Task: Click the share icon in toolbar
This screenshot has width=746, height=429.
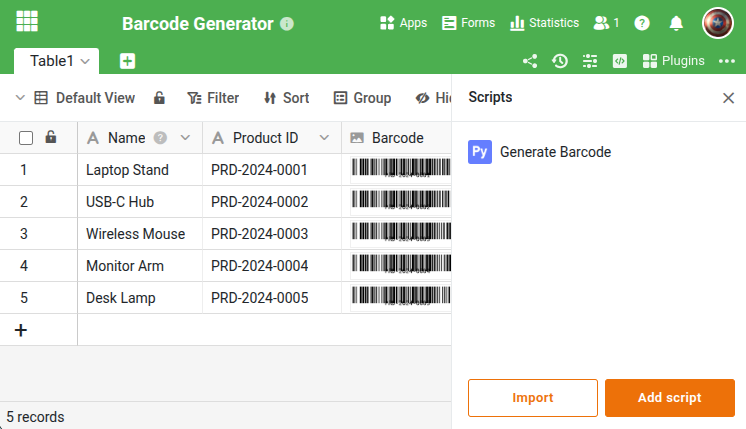Action: pos(530,61)
